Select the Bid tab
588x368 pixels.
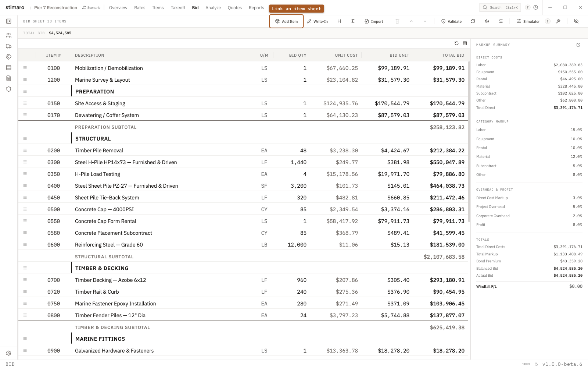(195, 8)
